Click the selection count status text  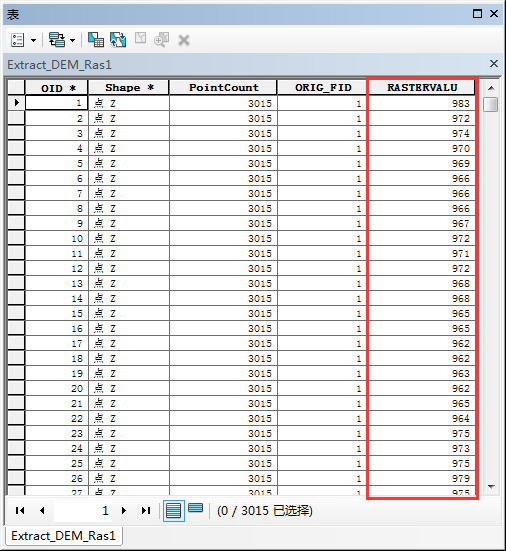tap(265, 511)
